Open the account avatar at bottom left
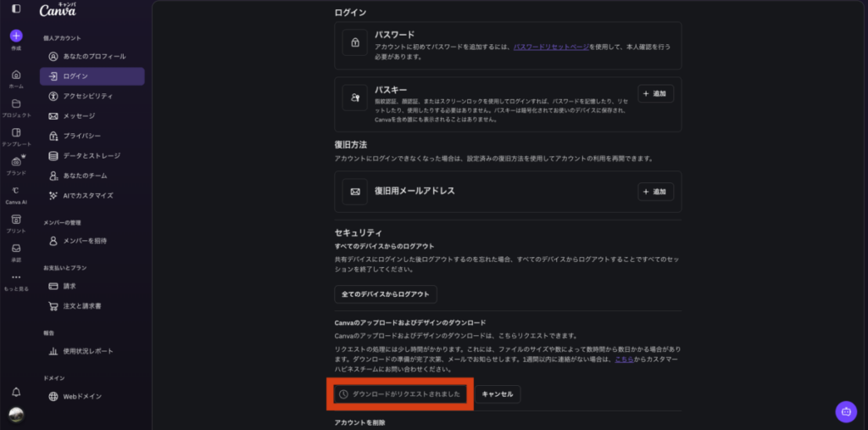Image resolution: width=868 pixels, height=430 pixels. (x=16, y=415)
